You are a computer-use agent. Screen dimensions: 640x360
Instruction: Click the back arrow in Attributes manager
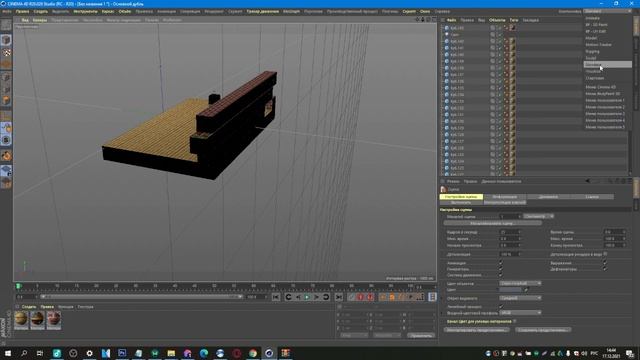point(588,181)
